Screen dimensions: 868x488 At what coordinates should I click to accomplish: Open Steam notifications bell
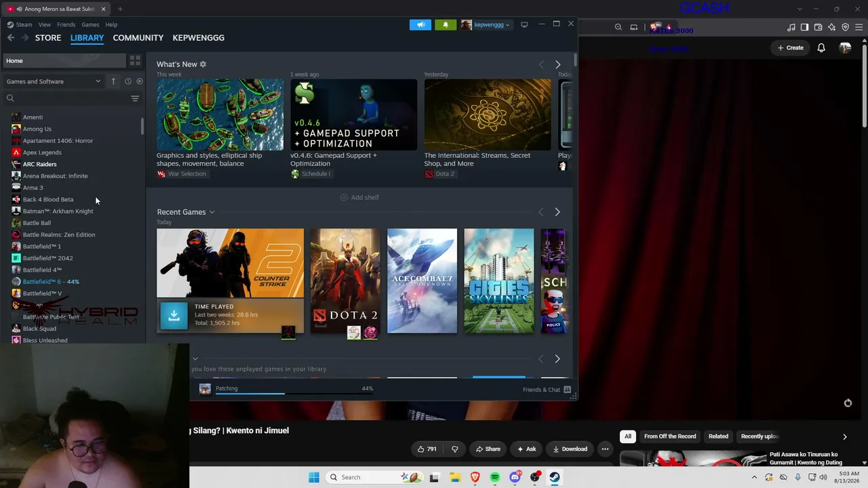pos(446,25)
